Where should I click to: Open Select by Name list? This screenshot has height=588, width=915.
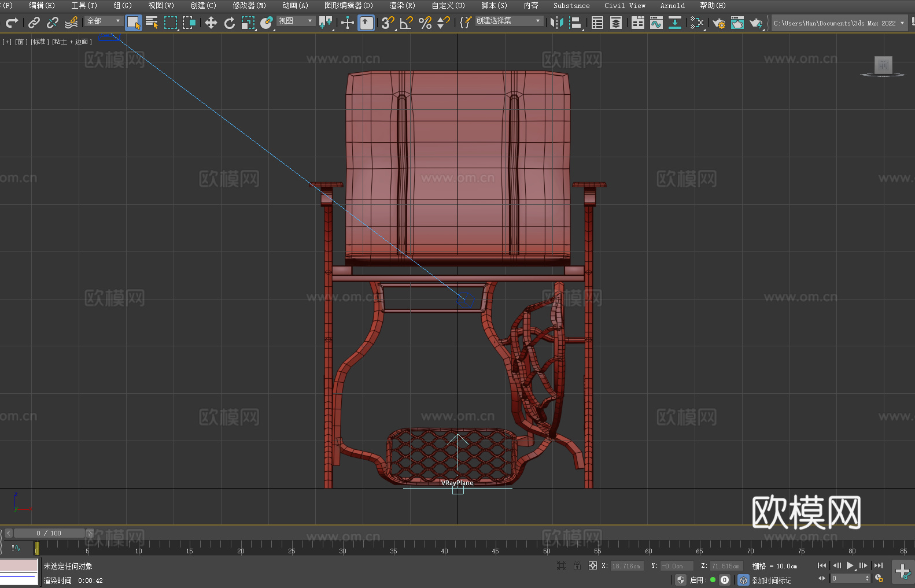pos(152,23)
